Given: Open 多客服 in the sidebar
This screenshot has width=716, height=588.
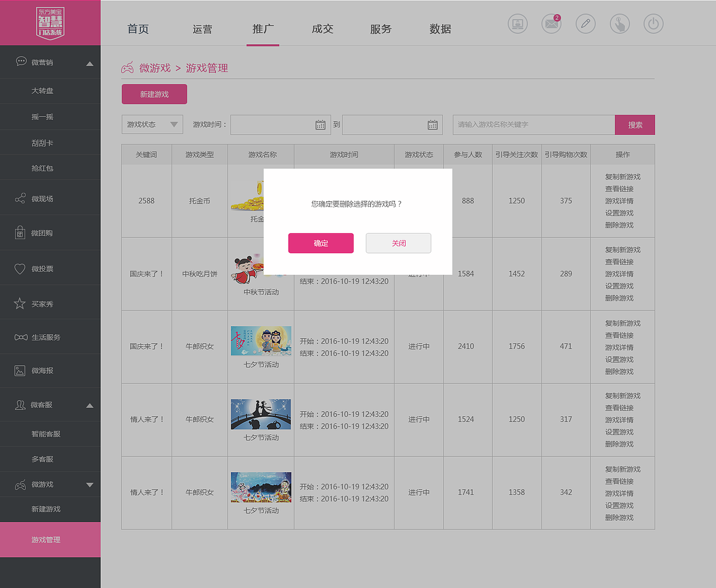Looking at the screenshot, I should pos(43,459).
